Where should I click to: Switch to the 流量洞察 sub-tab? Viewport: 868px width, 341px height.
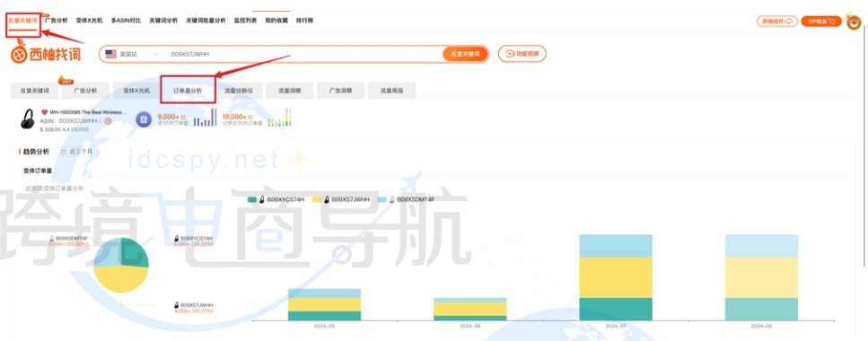coord(290,91)
